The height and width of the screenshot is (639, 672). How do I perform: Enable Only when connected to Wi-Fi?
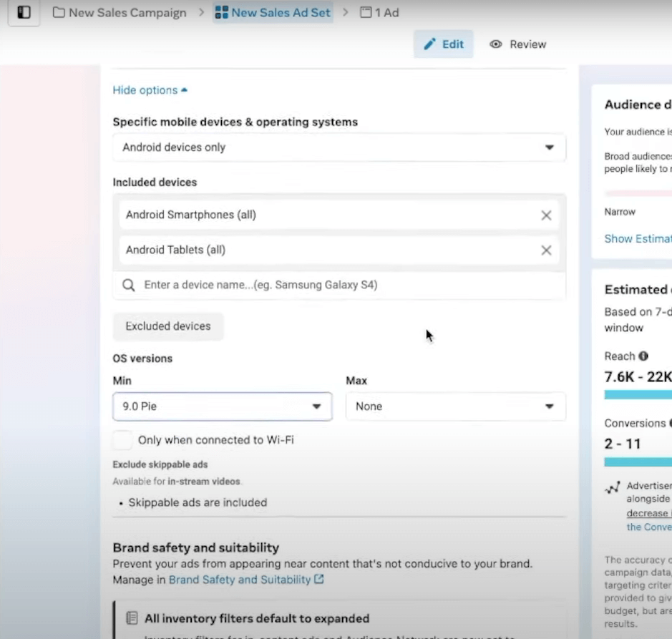click(x=122, y=440)
